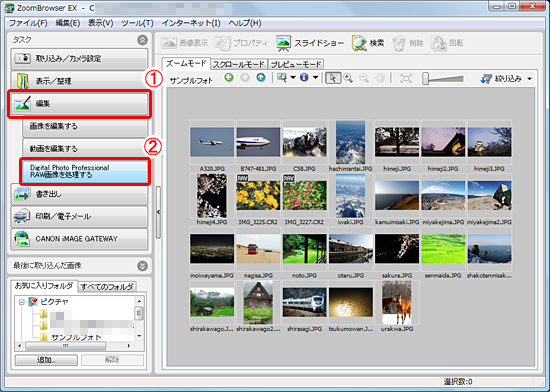Open dropdown arrow next to info icon
Image resolution: width=550 pixels, height=392 pixels.
point(315,77)
